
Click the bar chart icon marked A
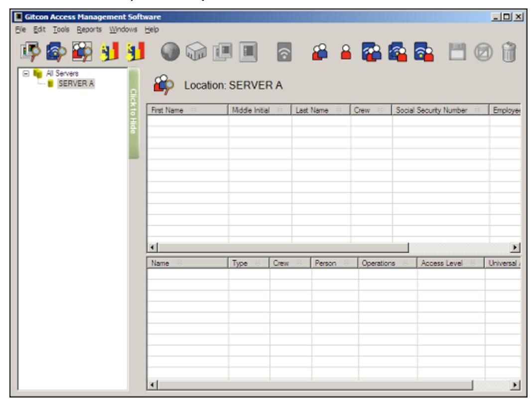pos(109,52)
